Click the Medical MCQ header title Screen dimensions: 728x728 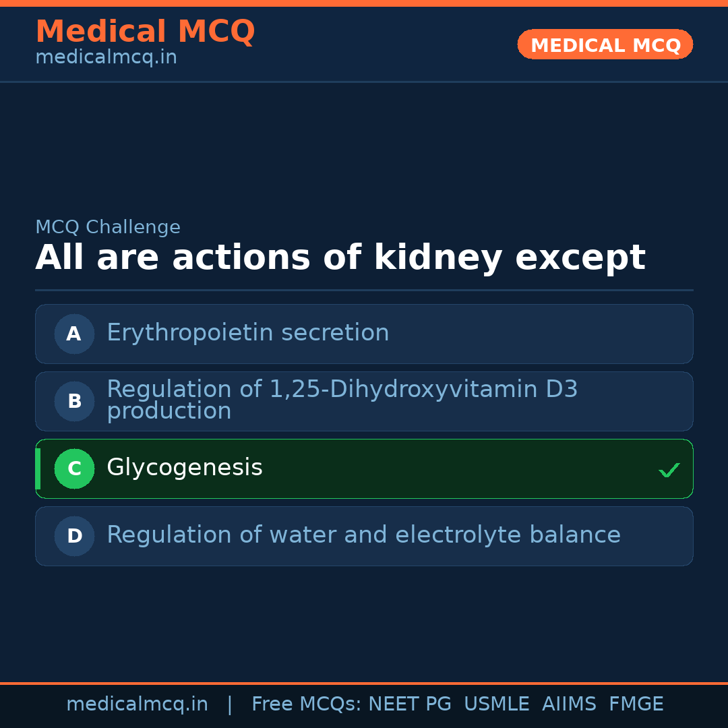click(145, 32)
